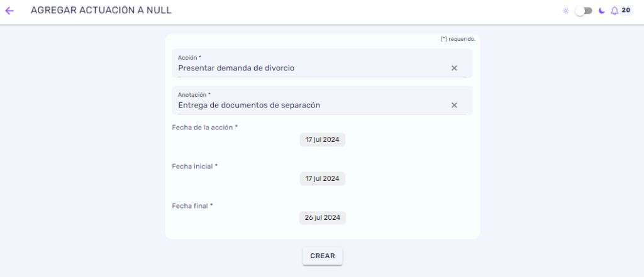Click the page title AGREGAR ACTUACIÓN A NULL
This screenshot has width=644, height=277.
pos(101,11)
